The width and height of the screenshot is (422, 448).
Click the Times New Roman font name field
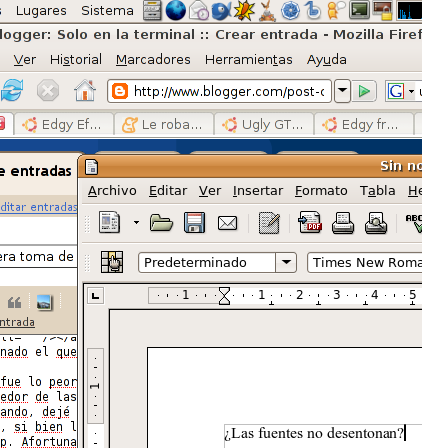click(x=365, y=263)
